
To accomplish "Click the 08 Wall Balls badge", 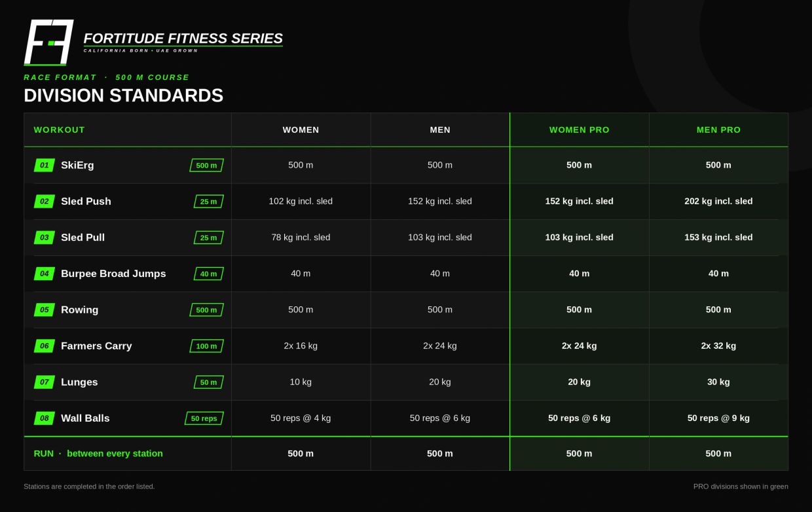I will 44,418.
